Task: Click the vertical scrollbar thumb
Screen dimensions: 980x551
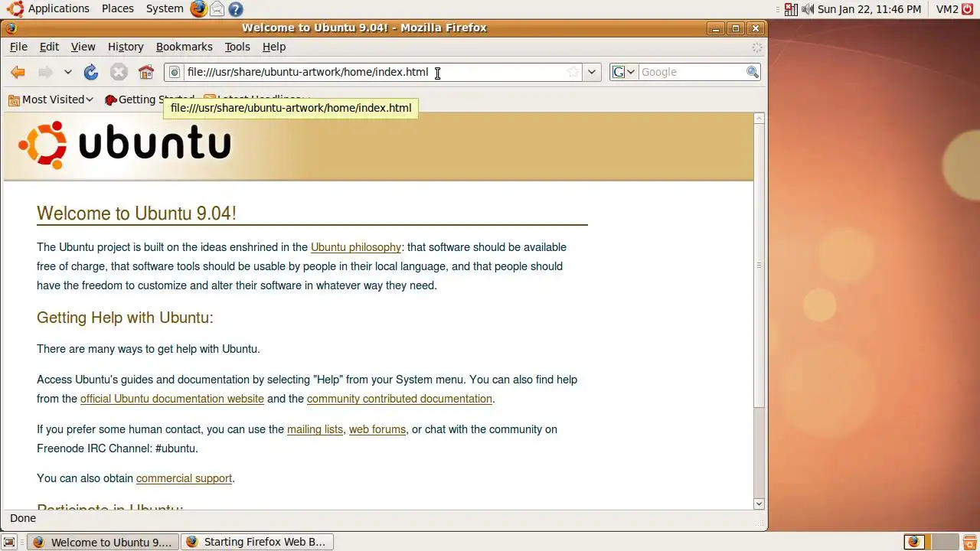Action: [x=759, y=266]
